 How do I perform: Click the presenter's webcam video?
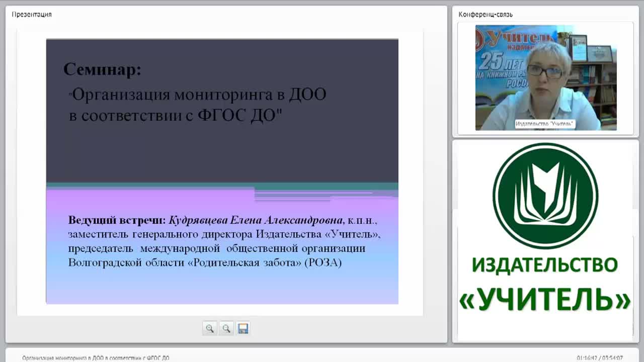click(546, 78)
